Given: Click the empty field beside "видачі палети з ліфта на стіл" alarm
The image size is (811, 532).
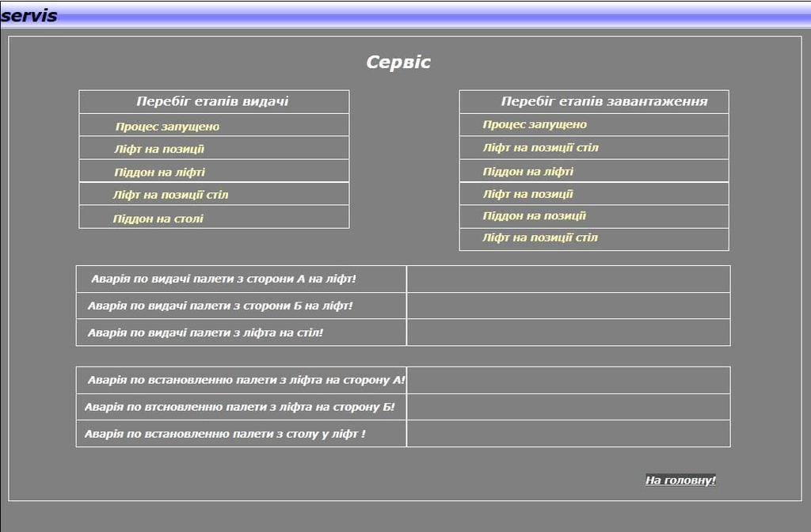Looking at the screenshot, I should (x=568, y=332).
